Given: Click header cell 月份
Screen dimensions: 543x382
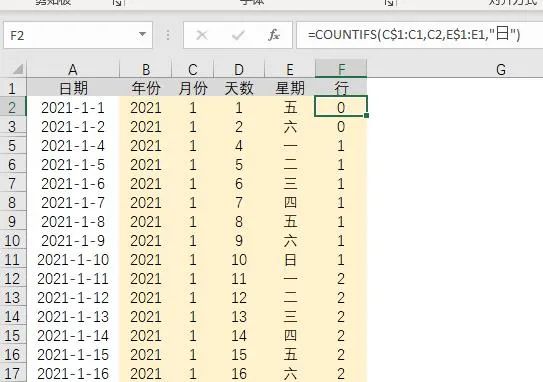Looking at the screenshot, I should pos(193,88).
